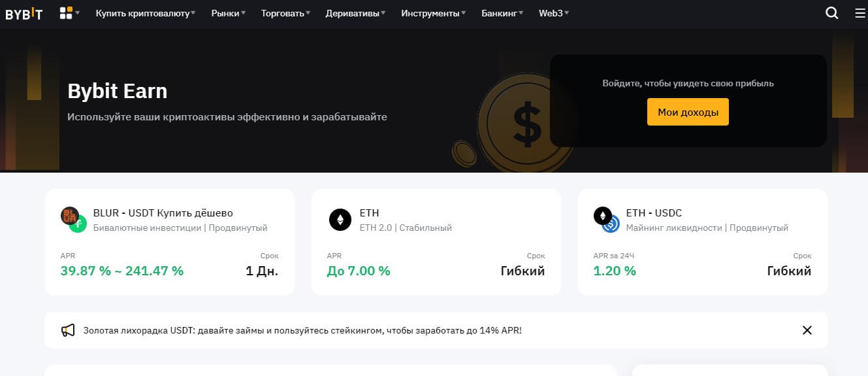Open the Торговать menu
Viewport: 868px width, 376px height.
[x=285, y=13]
